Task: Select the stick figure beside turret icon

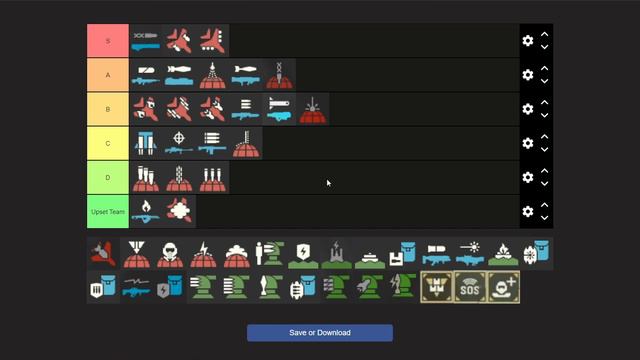Action: tap(270, 253)
